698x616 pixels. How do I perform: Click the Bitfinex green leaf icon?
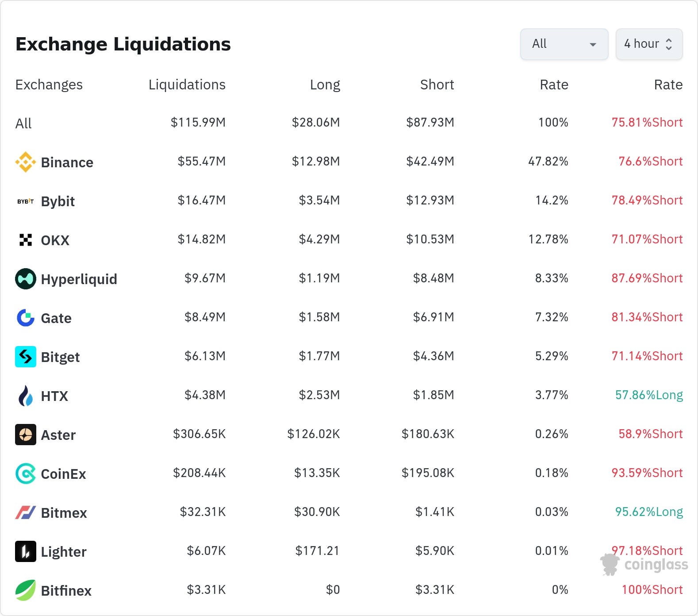26,590
